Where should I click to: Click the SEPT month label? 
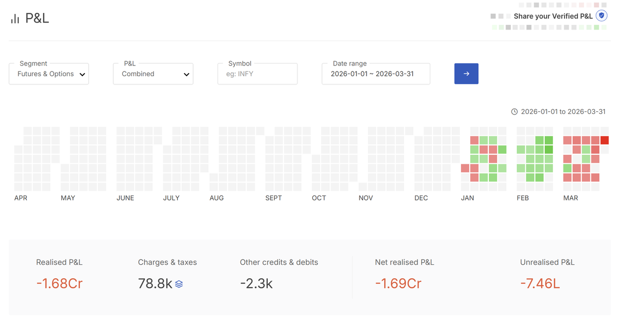click(274, 198)
